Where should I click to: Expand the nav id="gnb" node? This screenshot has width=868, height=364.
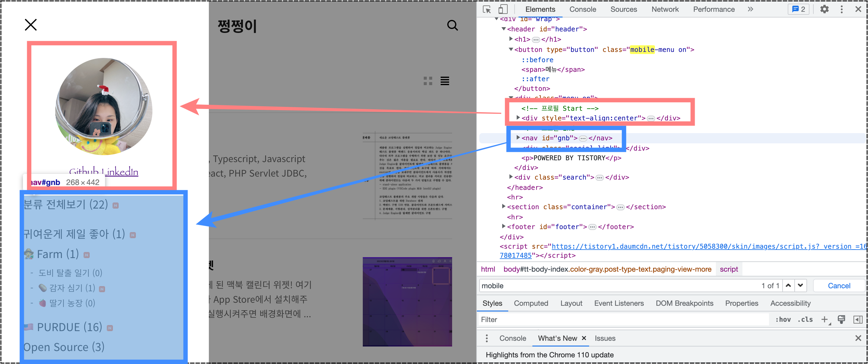518,138
